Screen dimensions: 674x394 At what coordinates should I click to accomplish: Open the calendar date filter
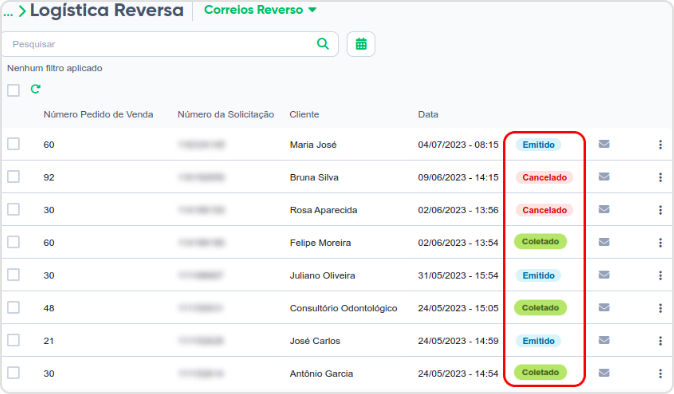pyautogui.click(x=361, y=44)
